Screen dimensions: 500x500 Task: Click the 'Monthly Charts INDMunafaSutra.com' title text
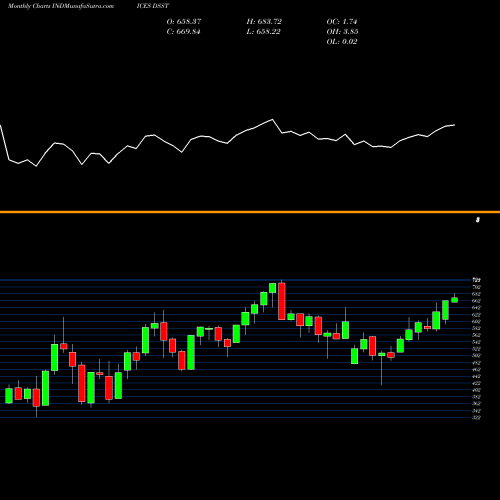tap(61, 6)
